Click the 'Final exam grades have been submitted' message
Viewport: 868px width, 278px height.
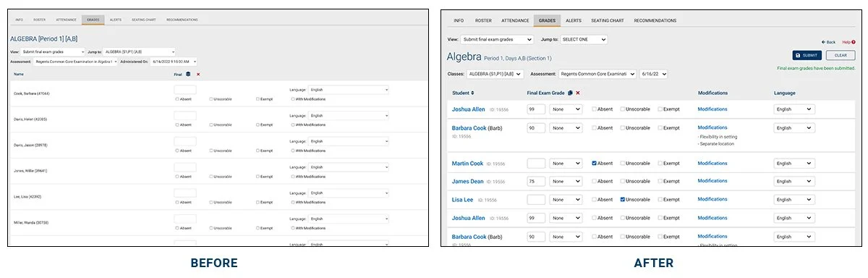coord(816,67)
